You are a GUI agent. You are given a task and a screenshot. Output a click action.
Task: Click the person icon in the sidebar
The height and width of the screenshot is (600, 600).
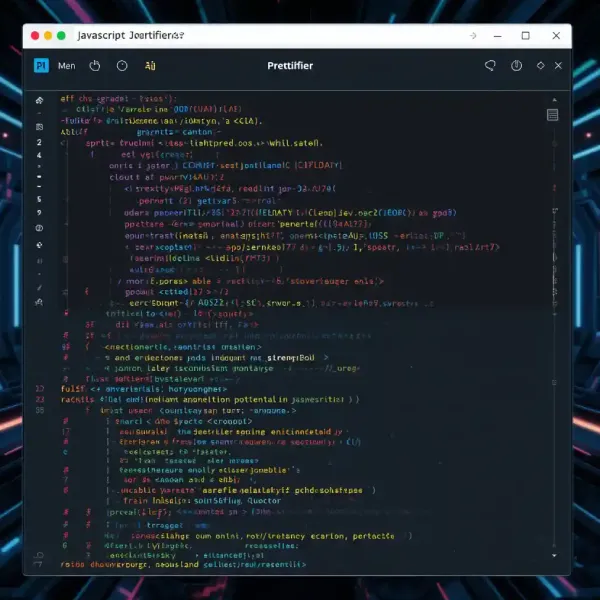click(x=39, y=303)
